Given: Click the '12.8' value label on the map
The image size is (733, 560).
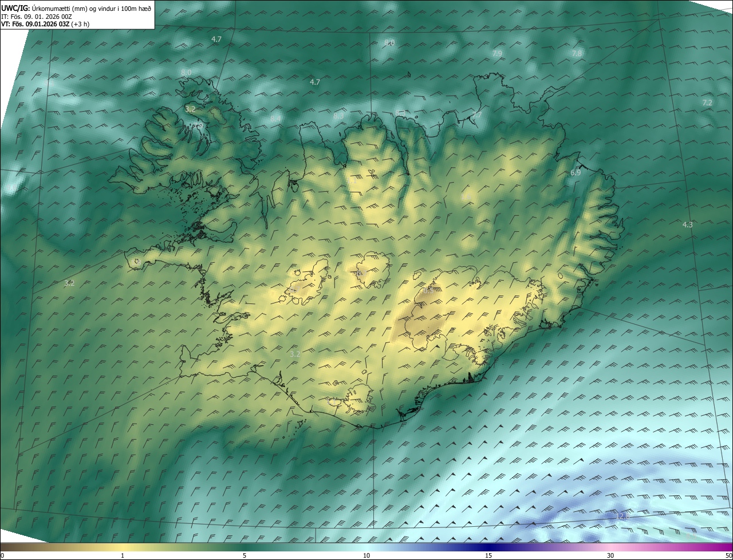Looking at the screenshot, I should pos(622,516).
